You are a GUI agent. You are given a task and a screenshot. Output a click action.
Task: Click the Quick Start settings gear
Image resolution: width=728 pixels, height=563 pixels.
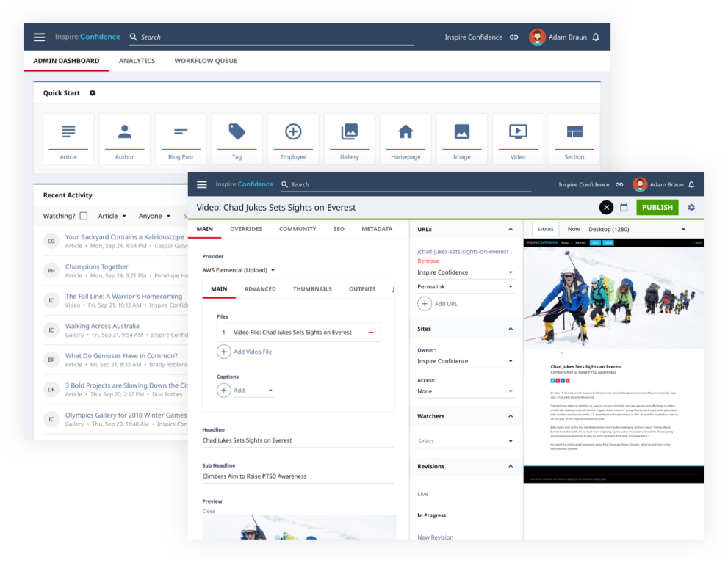(93, 93)
